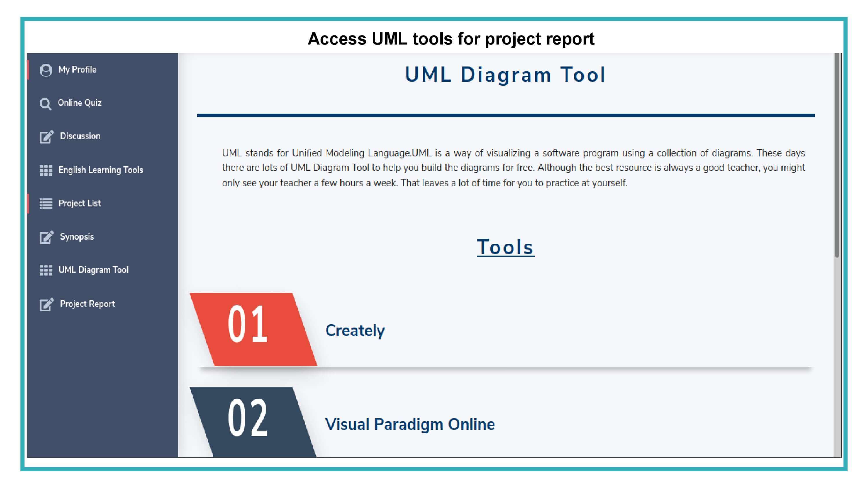Click the vertical scrollbar thumb
Screen dimensions: 868x488
tap(837, 155)
